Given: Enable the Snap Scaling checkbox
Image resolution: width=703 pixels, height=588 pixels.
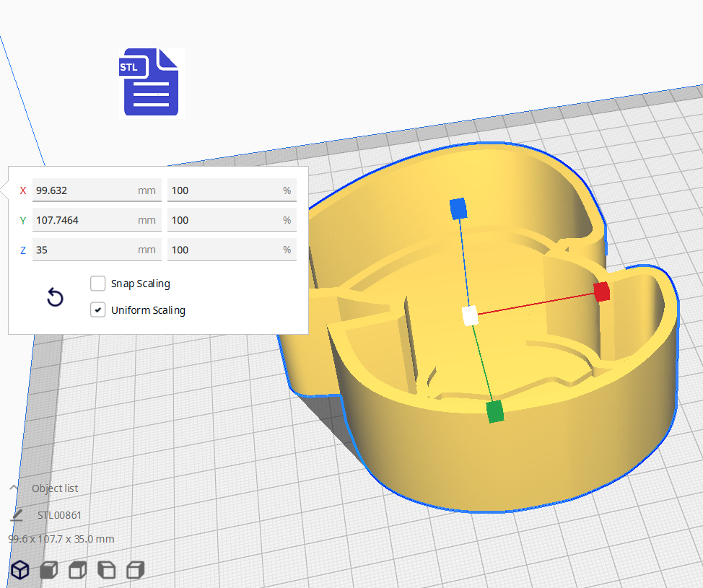Looking at the screenshot, I should [x=98, y=284].
